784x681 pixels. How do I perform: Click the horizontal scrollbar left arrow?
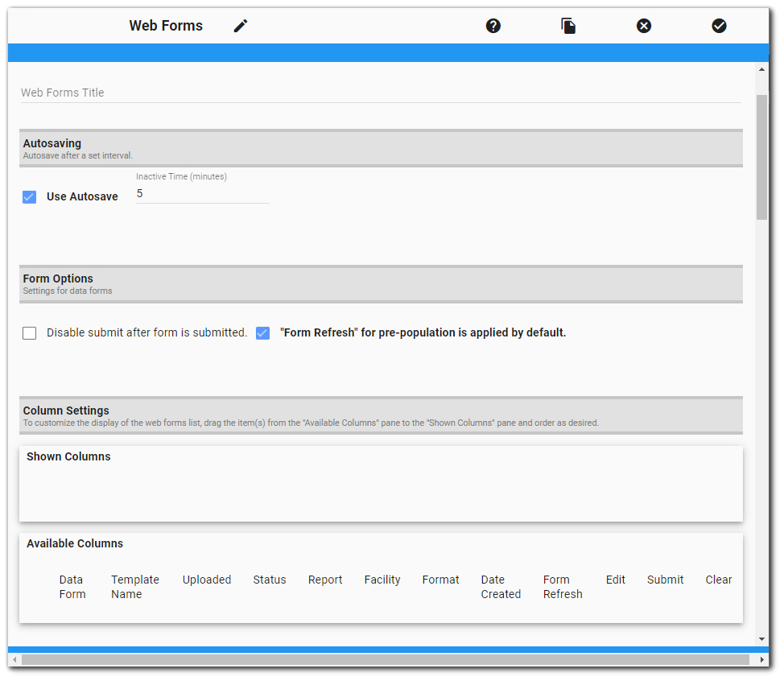point(14,660)
